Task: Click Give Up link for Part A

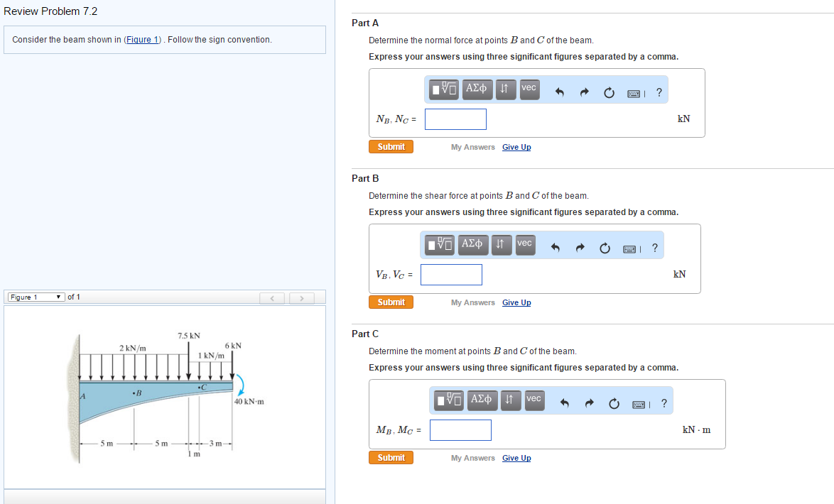Action: [516, 147]
